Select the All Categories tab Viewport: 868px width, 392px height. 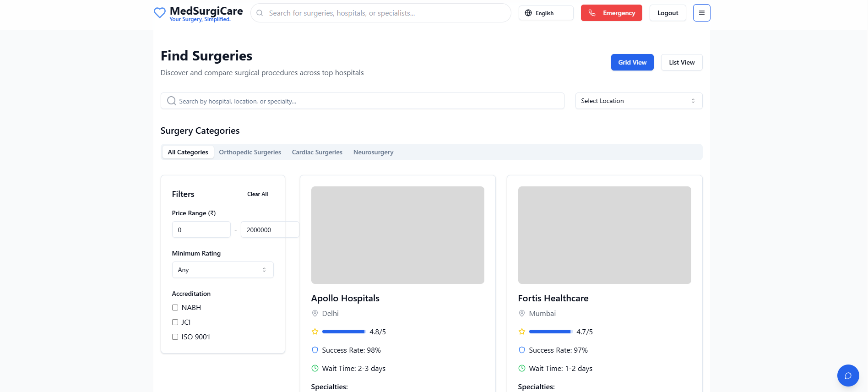tap(188, 152)
